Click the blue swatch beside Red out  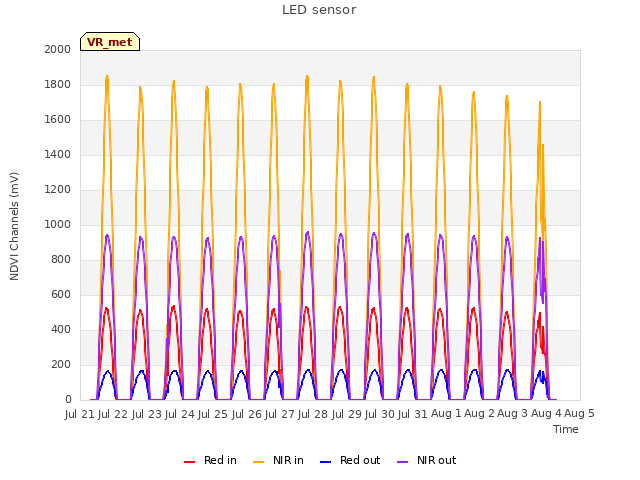pos(325,462)
